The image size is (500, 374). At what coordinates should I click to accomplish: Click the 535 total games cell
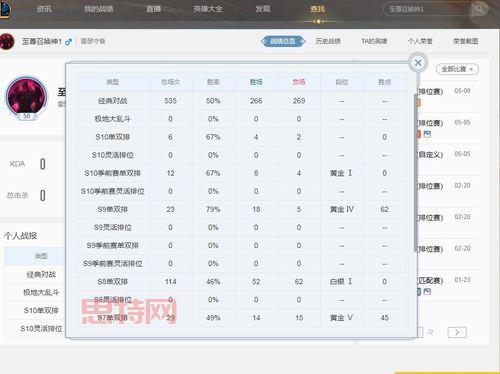(170, 101)
